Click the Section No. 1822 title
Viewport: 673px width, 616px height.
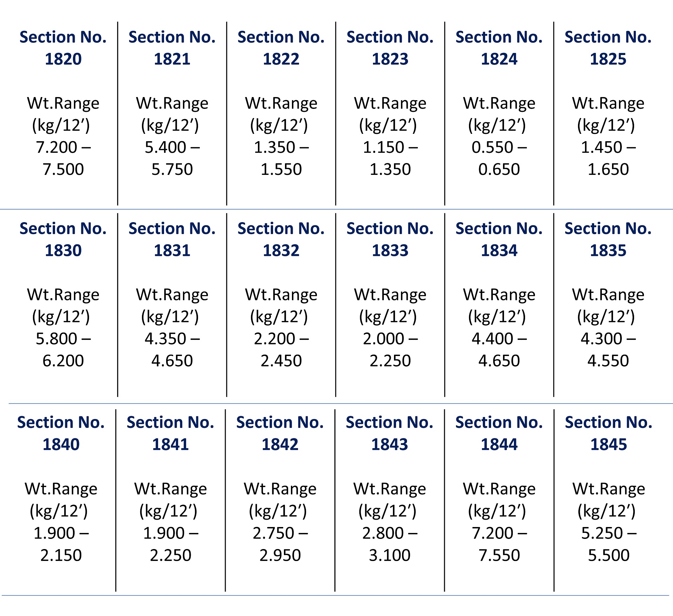[281, 48]
